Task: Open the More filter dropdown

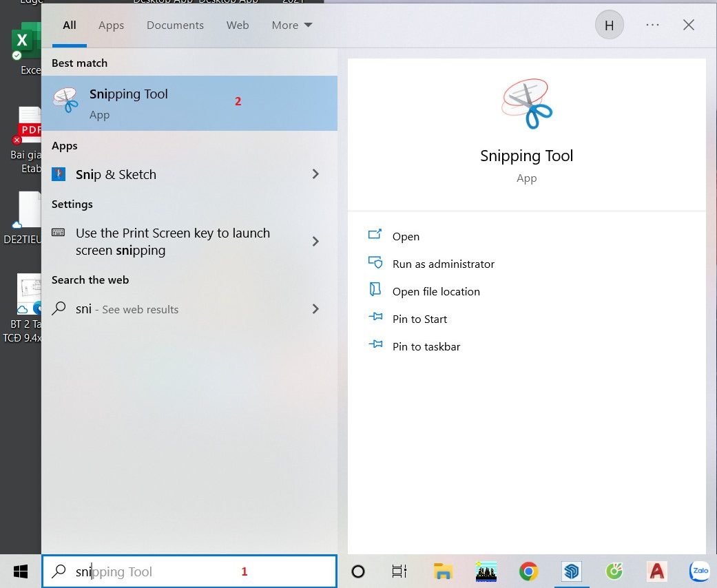Action: coord(292,25)
